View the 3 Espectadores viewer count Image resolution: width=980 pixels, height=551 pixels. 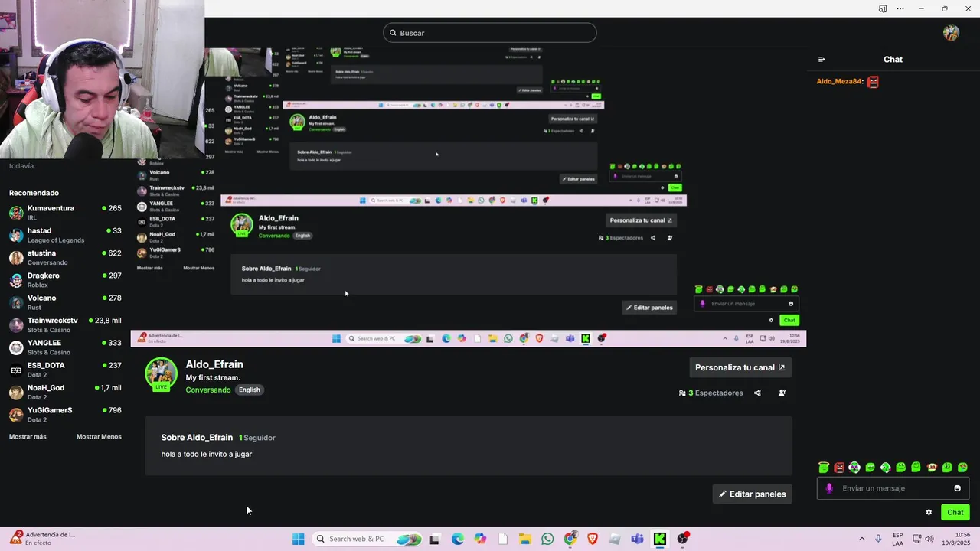point(710,393)
